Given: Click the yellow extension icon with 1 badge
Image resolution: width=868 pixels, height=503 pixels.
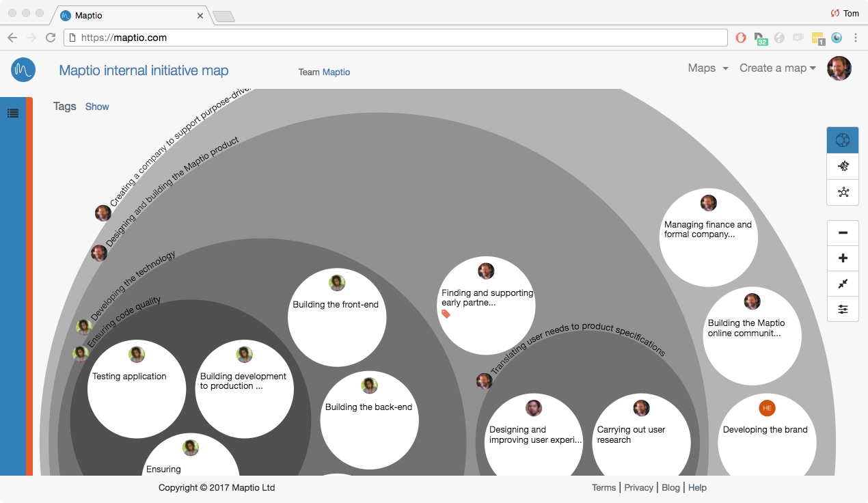Looking at the screenshot, I should [x=817, y=38].
